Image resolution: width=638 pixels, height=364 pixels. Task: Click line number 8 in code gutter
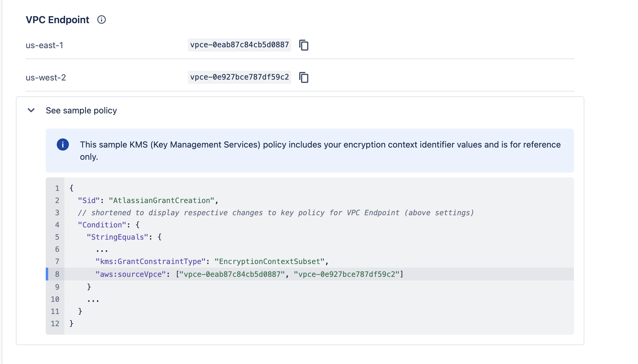(x=57, y=274)
